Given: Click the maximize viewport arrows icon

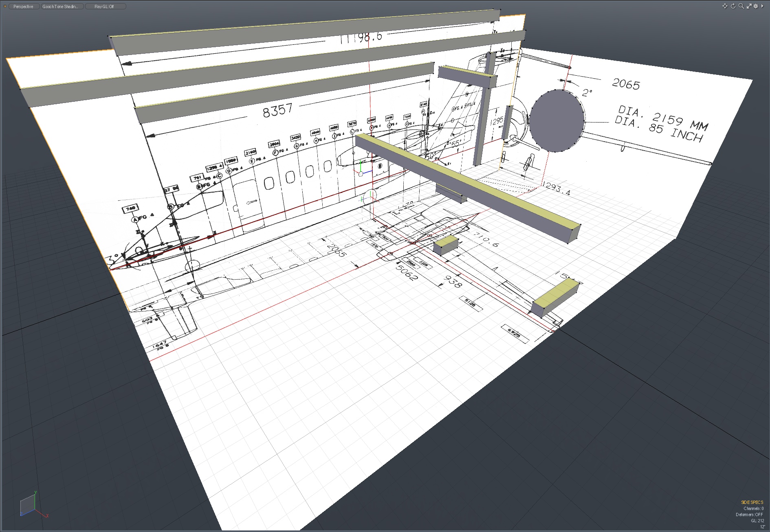Looking at the screenshot, I should pos(749,6).
